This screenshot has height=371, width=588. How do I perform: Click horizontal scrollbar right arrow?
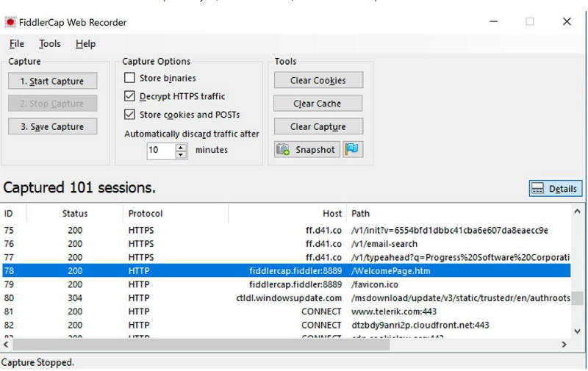[x=564, y=345]
